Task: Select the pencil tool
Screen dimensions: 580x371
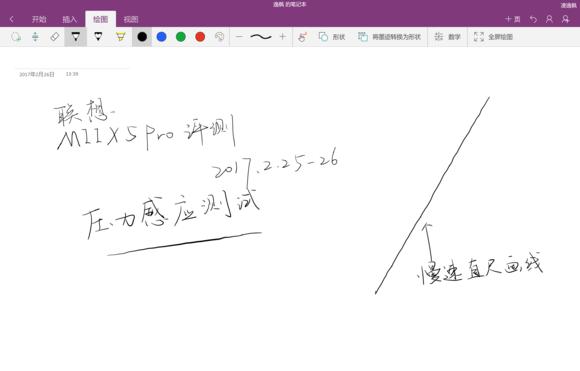Action: (98, 37)
